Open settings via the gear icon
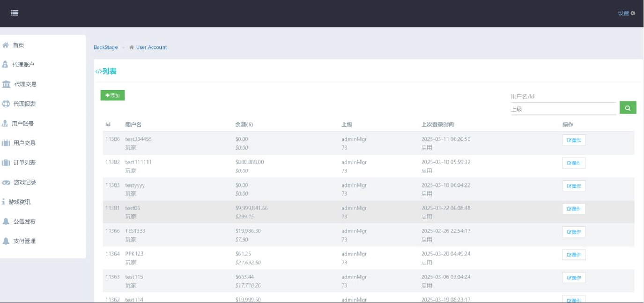Viewport: 644px width, 303px height. point(633,13)
